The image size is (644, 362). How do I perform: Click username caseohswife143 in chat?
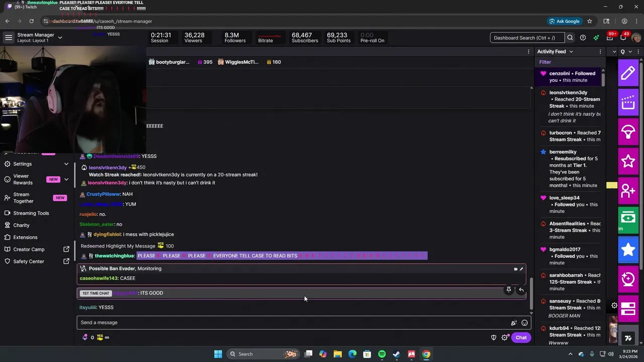click(99, 278)
